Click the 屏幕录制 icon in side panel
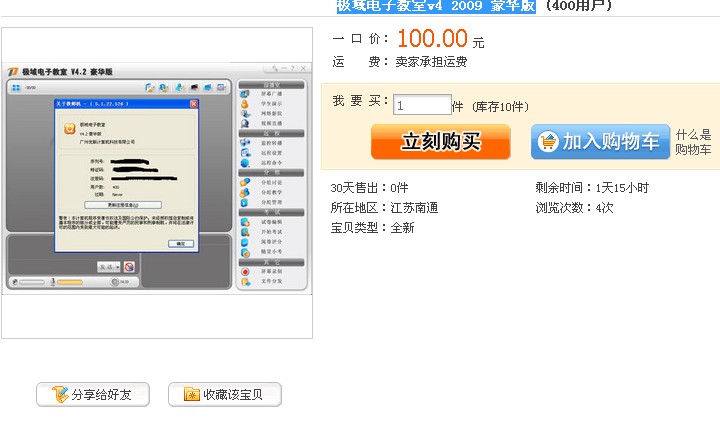720x439 pixels. point(246,271)
